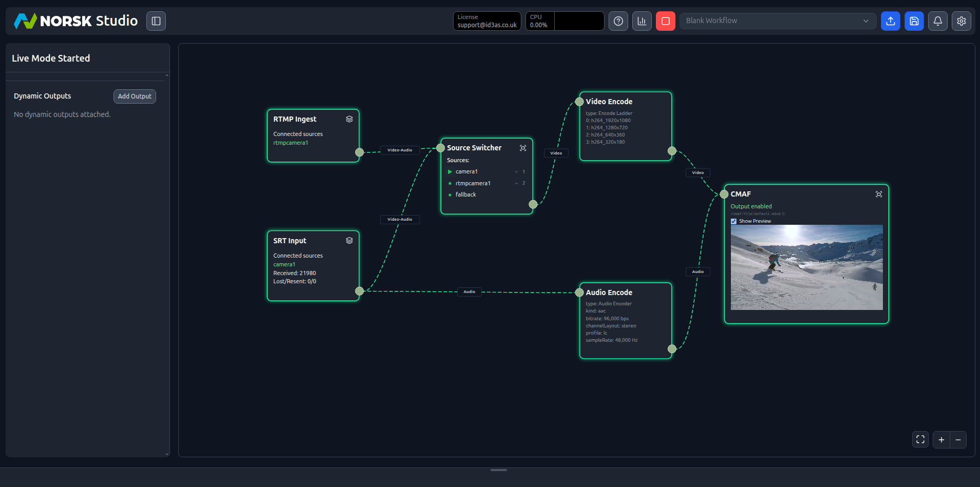The width and height of the screenshot is (980, 487).
Task: Click the RTMP Ingest output connector
Action: [x=360, y=152]
